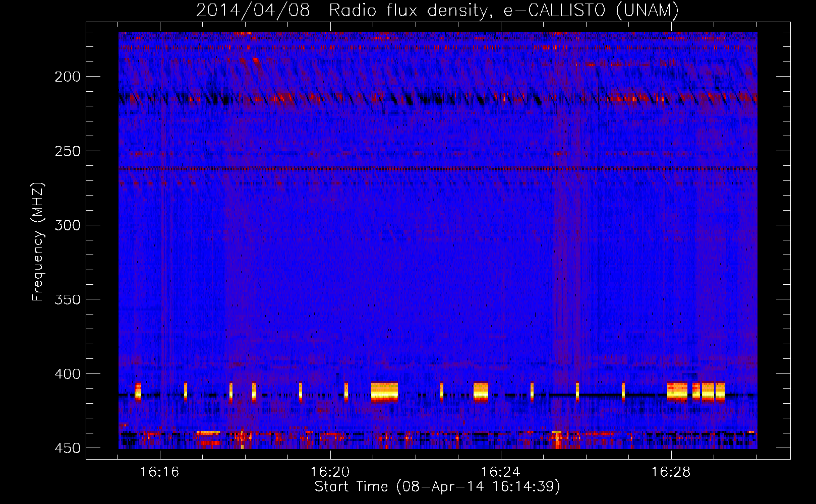816x504 pixels.
Task: Click the plot title "Radio flux density, e-CALLISTO (UNAM)"
Action: pos(504,10)
